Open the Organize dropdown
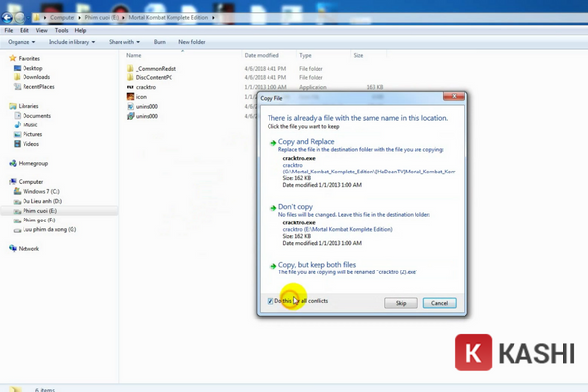 pyautogui.click(x=22, y=42)
